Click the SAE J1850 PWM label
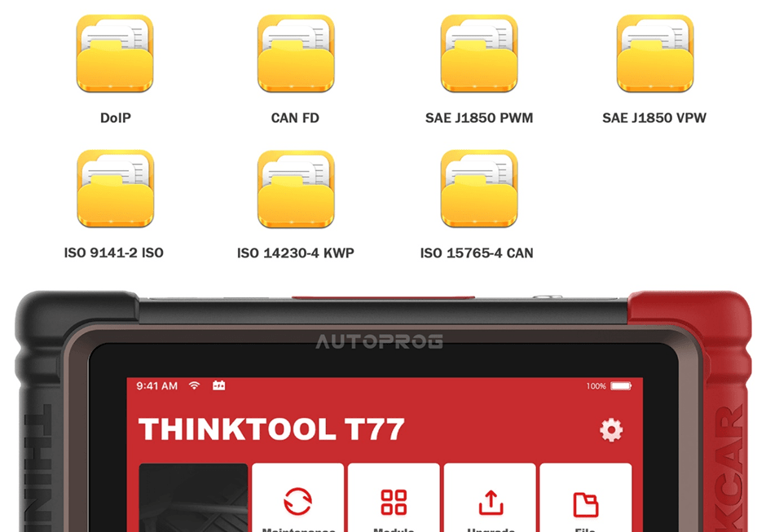This screenshot has width=766, height=532. pyautogui.click(x=479, y=118)
